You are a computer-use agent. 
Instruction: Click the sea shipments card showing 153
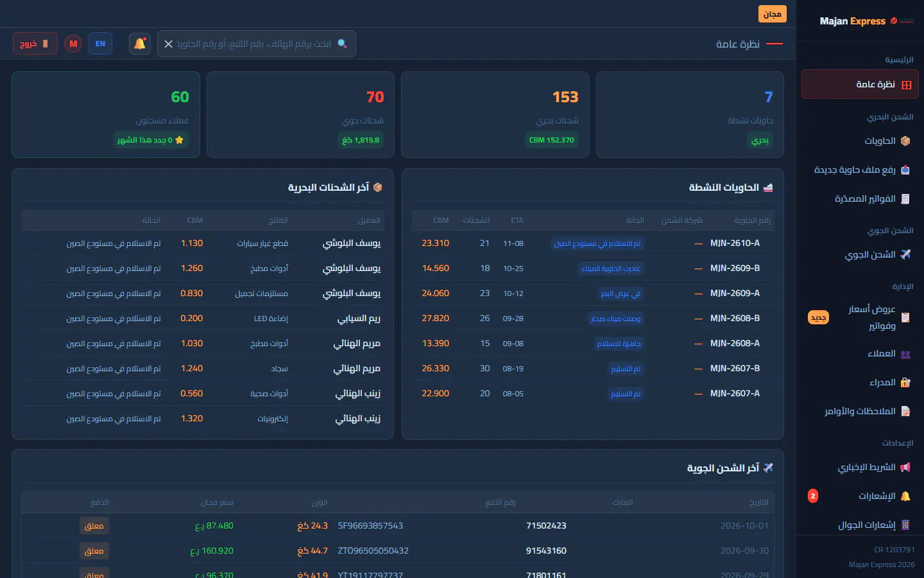pos(495,114)
